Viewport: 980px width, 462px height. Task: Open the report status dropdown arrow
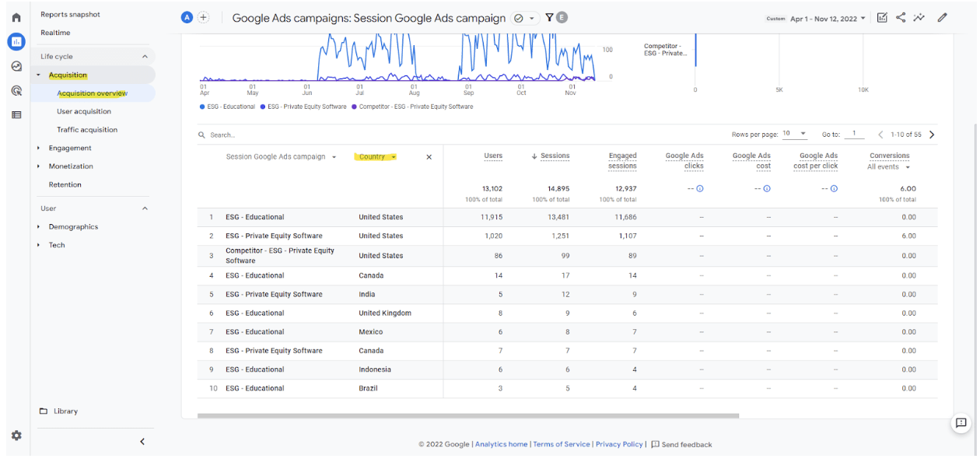click(532, 18)
